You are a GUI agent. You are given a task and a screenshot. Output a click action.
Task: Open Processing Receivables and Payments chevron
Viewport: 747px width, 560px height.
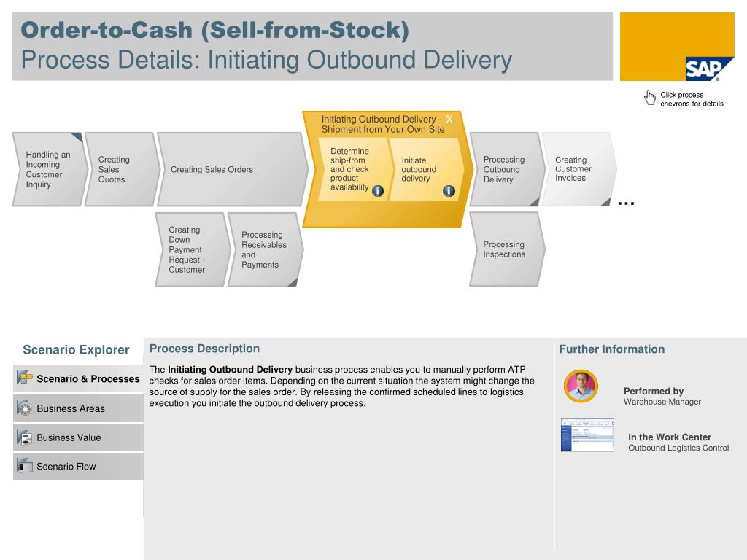tap(266, 249)
